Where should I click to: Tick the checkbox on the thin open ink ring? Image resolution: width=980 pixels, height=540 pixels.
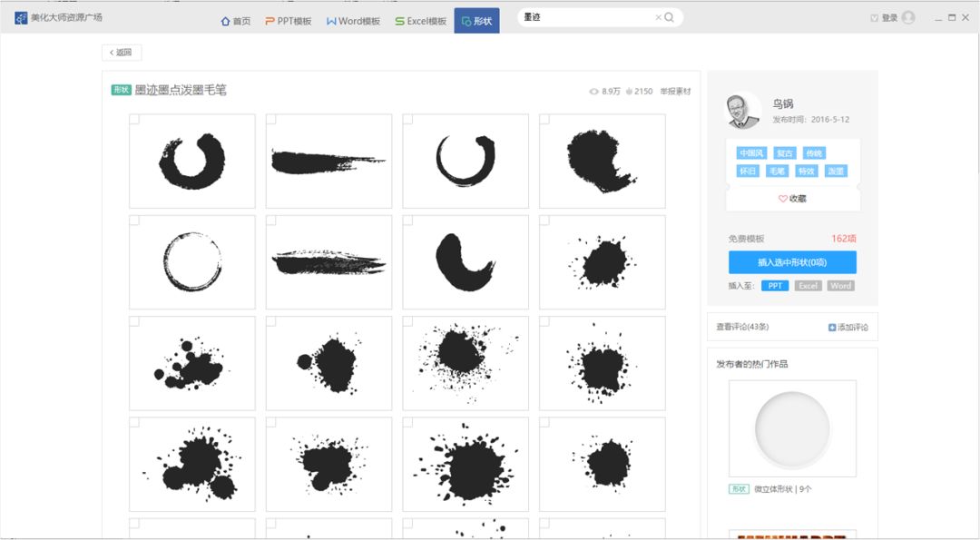408,119
